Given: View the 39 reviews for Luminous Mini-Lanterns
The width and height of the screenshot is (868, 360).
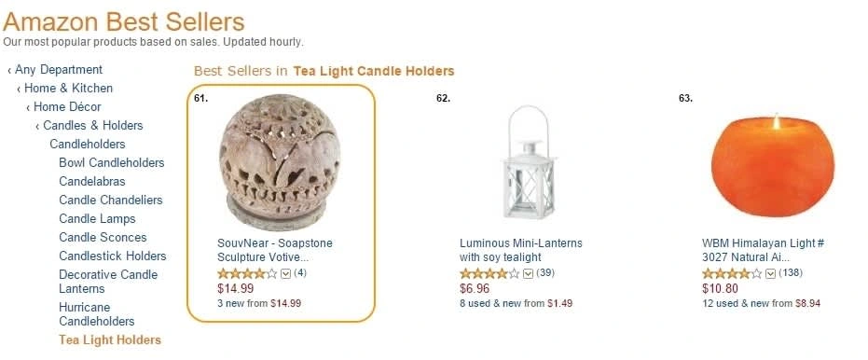Looking at the screenshot, I should click(545, 273).
